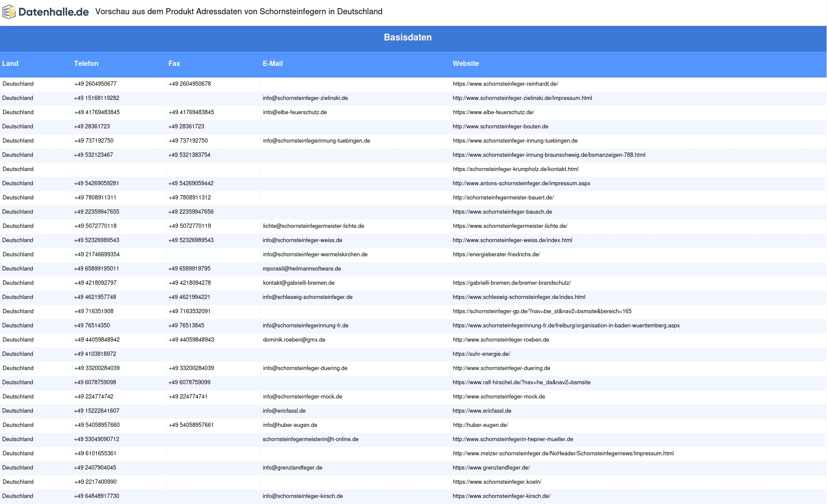Open the schornsteinfegermeister-bauert.de link
The image size is (827, 504).
click(x=504, y=198)
